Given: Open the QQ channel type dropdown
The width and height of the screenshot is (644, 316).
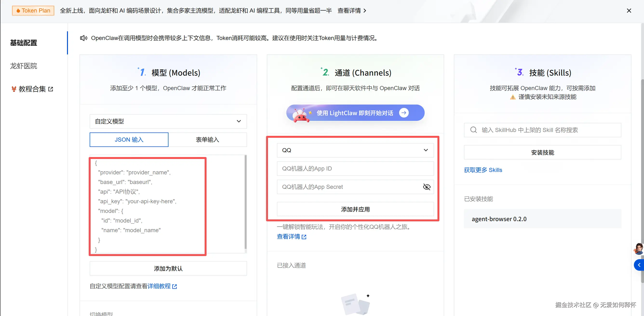Looking at the screenshot, I should click(x=355, y=150).
